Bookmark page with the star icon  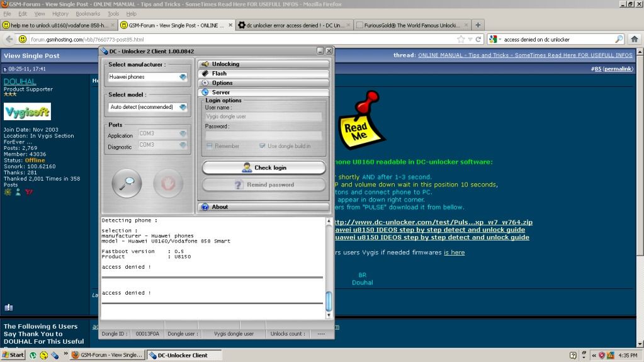[461, 39]
